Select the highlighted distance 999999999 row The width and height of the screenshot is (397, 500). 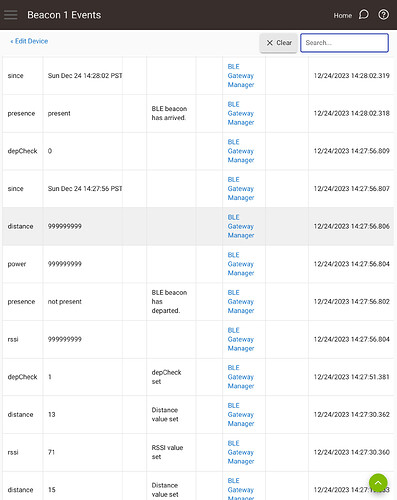point(198,226)
